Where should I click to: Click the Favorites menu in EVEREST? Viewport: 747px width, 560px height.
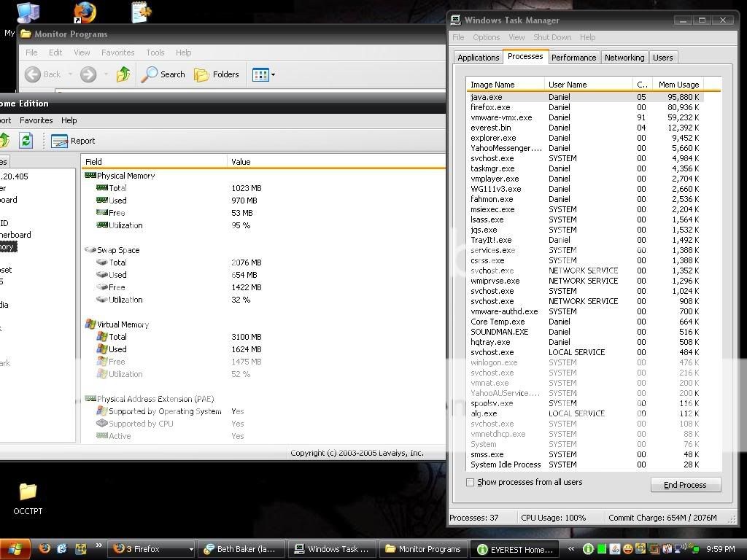(36, 120)
